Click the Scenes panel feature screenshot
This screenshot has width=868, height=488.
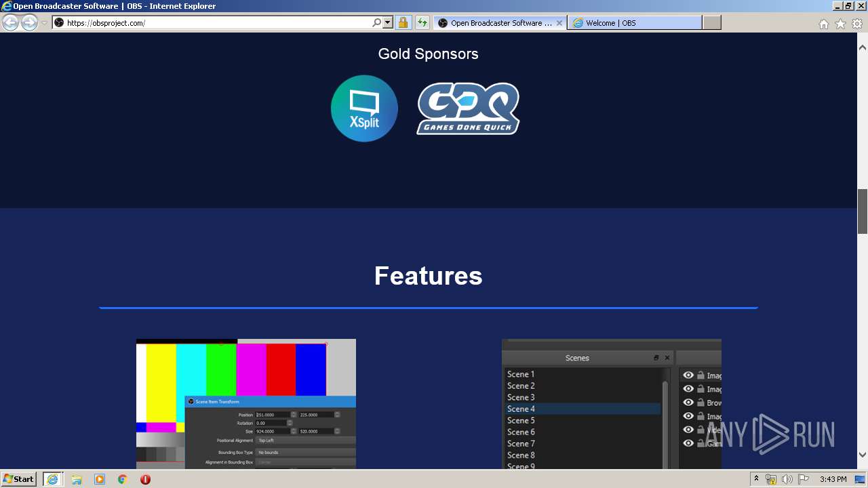(612, 404)
